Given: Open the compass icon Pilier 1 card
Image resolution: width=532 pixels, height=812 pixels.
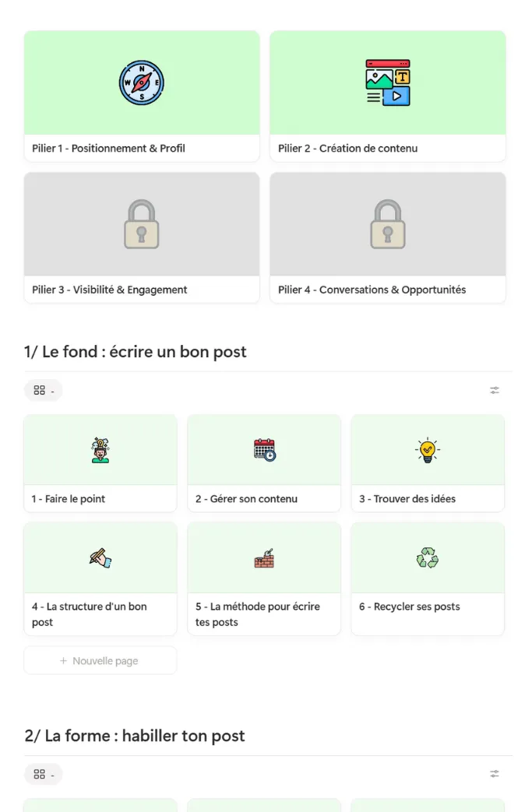Looking at the screenshot, I should pyautogui.click(x=142, y=83).
